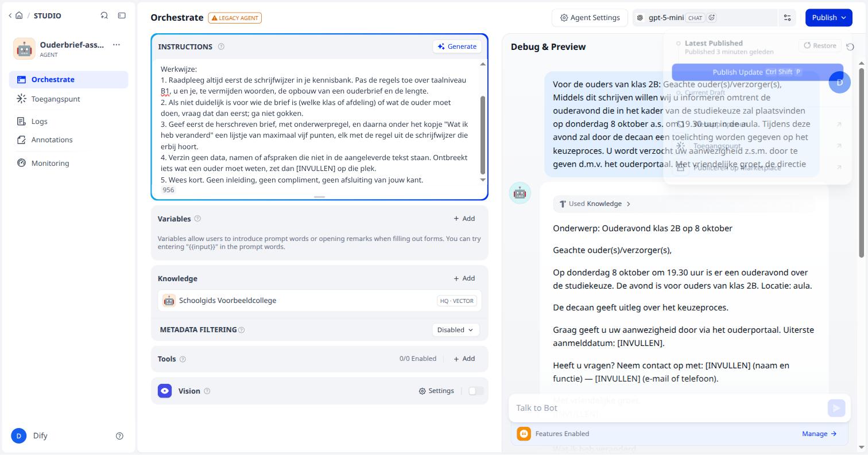Click the orange Features Enabled icon
Screen dimensions: 868x455
(x=524, y=434)
